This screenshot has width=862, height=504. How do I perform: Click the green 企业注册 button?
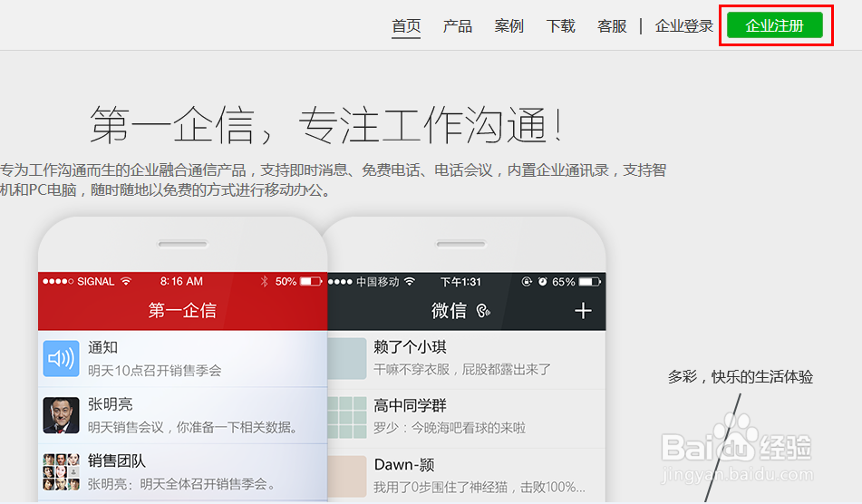[775, 25]
